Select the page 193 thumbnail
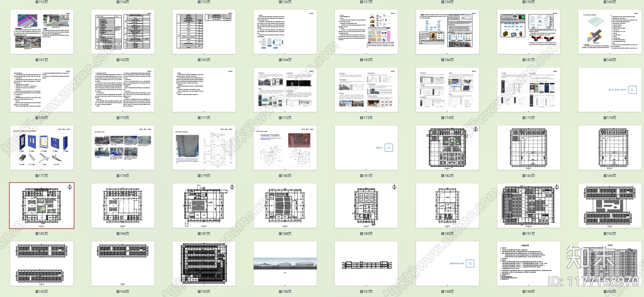644x297 pixels. click(42, 264)
